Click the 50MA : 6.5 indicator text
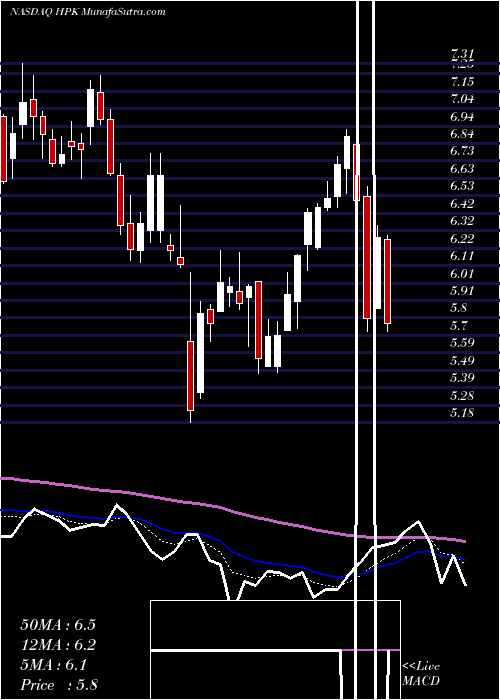 (x=58, y=625)
